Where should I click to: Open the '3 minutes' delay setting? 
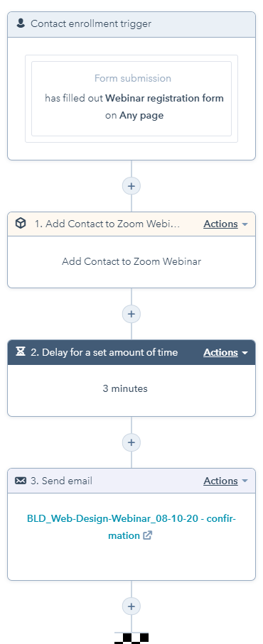point(125,388)
